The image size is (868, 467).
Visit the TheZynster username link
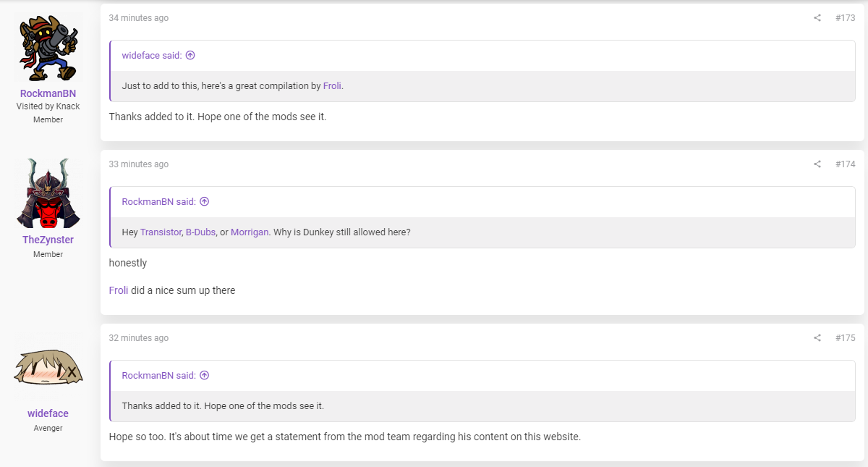click(x=48, y=240)
